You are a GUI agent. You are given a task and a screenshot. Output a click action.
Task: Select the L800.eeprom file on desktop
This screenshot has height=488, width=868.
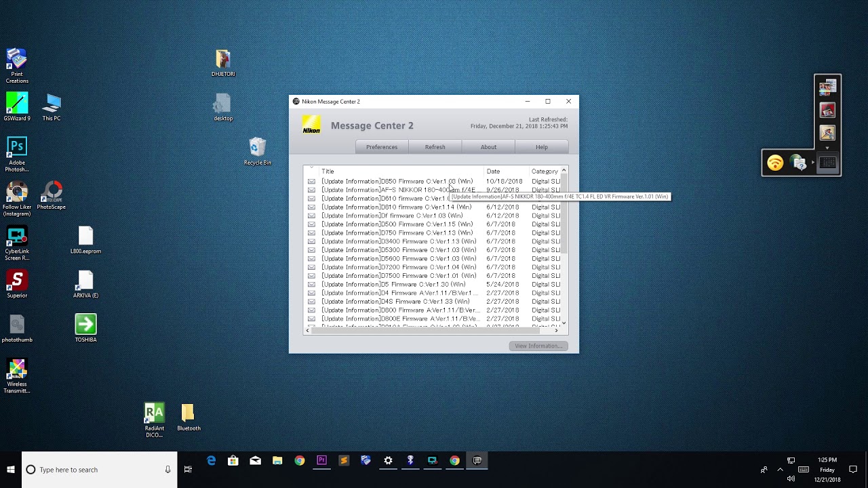click(x=85, y=240)
